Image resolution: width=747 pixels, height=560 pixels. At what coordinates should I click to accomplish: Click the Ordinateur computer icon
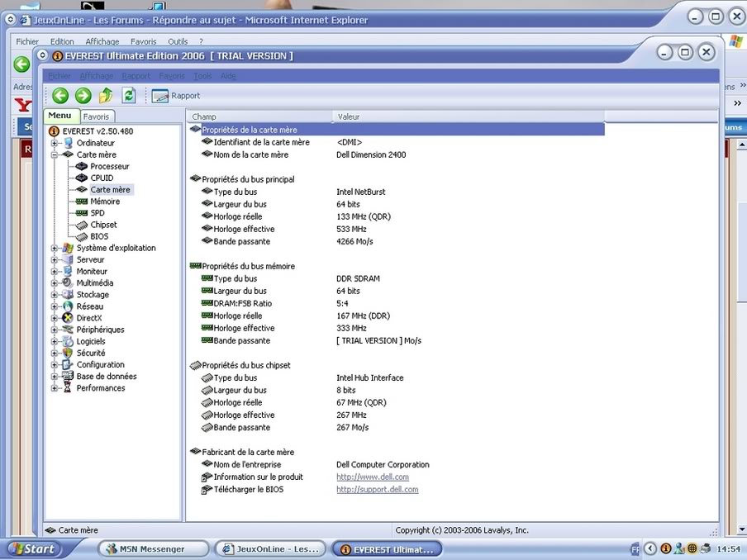[68, 143]
